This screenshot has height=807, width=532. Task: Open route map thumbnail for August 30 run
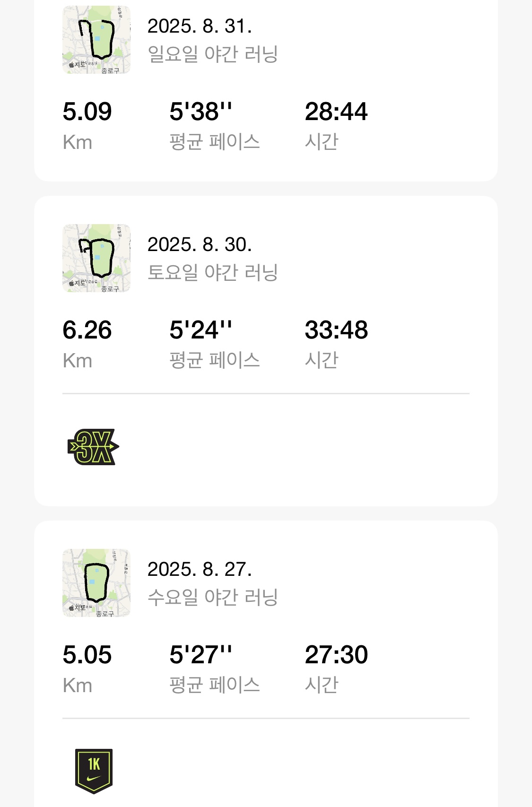[x=96, y=258]
